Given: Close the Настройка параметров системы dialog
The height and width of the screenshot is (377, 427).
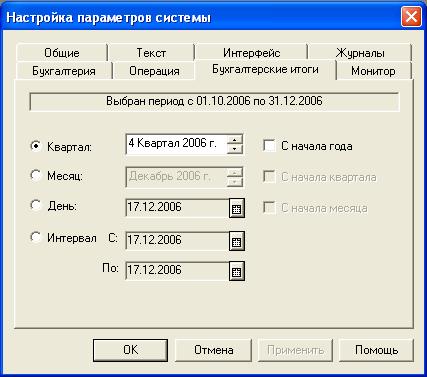Looking at the screenshot, I should 411,17.
